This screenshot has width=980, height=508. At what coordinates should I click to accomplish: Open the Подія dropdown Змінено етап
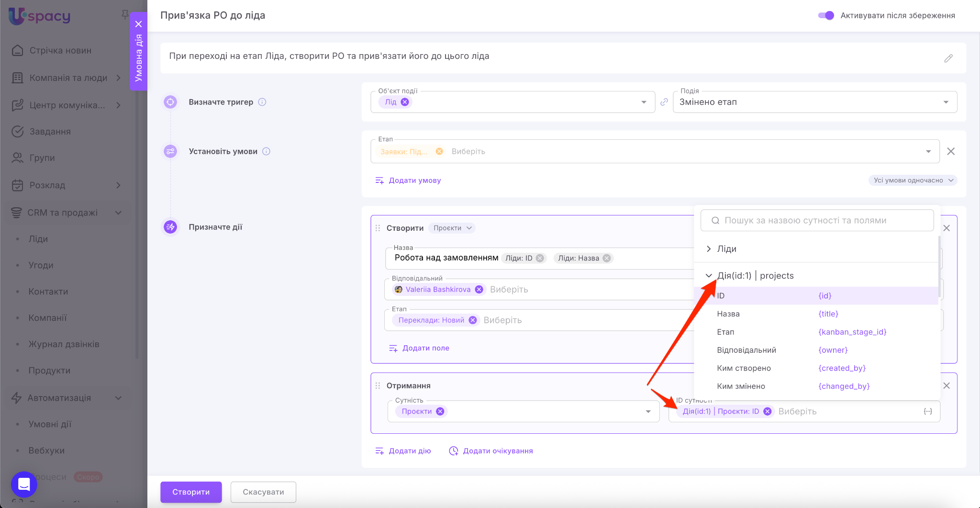(814, 102)
